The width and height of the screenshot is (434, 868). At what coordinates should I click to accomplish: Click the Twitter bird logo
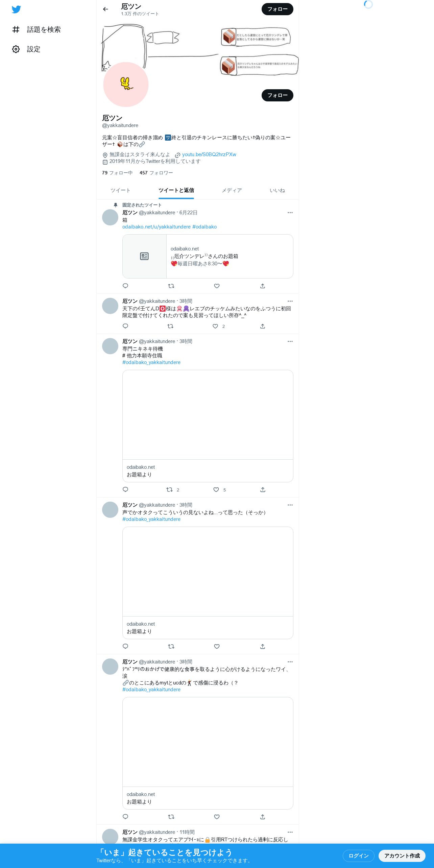coord(16,9)
